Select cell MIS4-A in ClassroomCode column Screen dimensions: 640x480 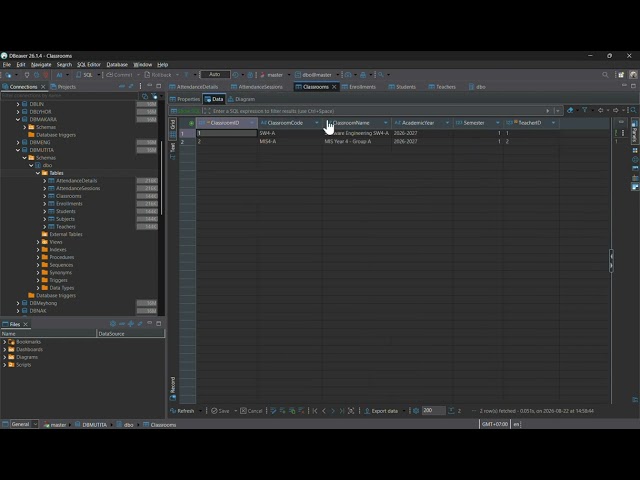click(x=290, y=141)
